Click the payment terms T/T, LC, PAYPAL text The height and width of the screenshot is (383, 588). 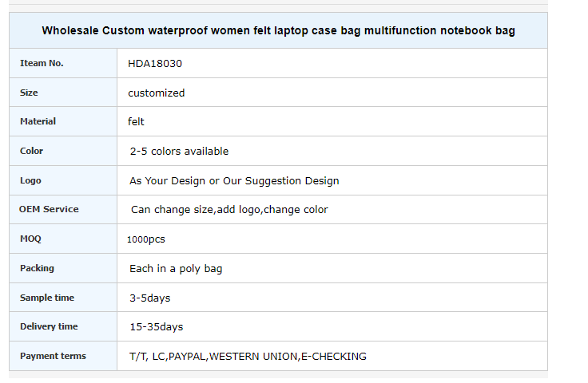point(248,356)
